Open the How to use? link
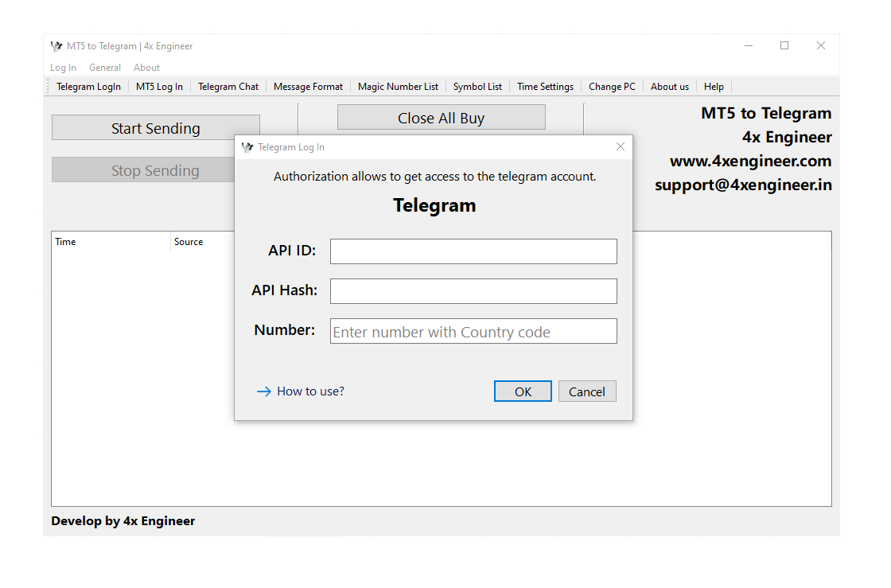The height and width of the screenshot is (588, 891). pos(301,391)
